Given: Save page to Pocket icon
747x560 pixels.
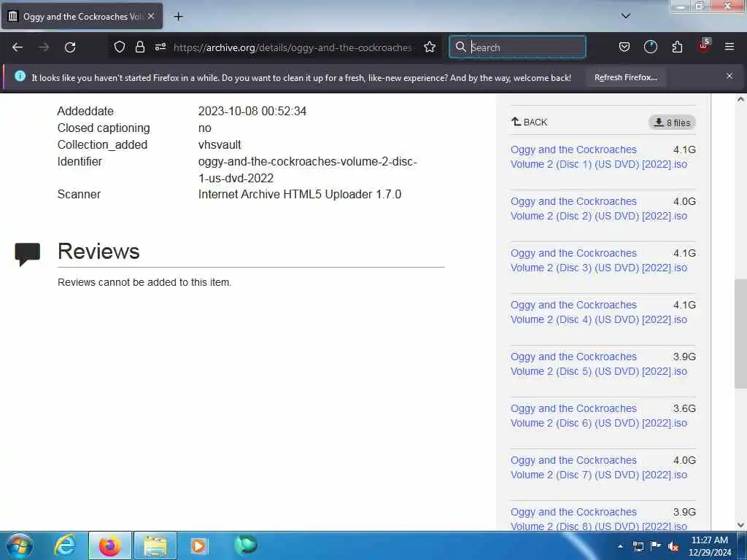Looking at the screenshot, I should 624,47.
